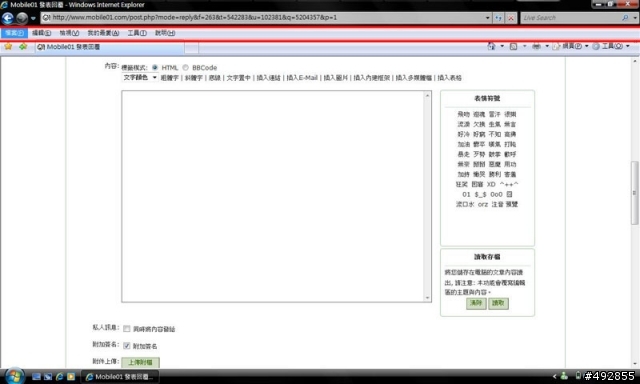
Task: Click the 底線 underline link
Action: (214, 78)
